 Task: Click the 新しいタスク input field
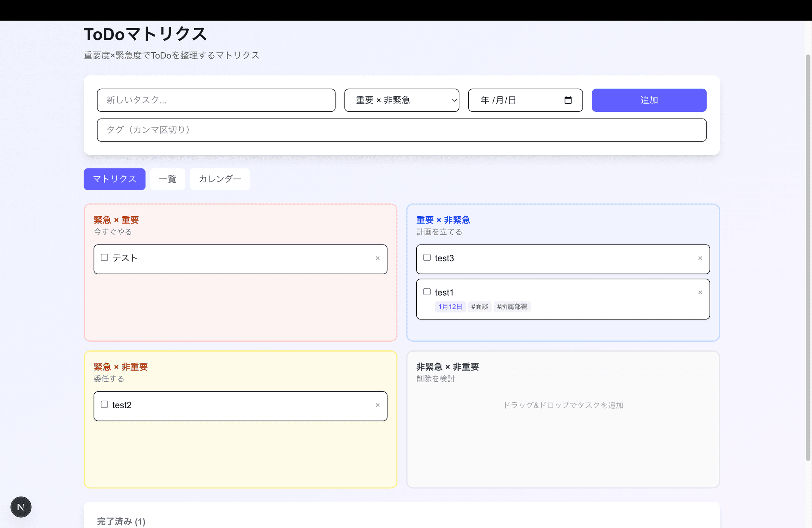coord(216,100)
